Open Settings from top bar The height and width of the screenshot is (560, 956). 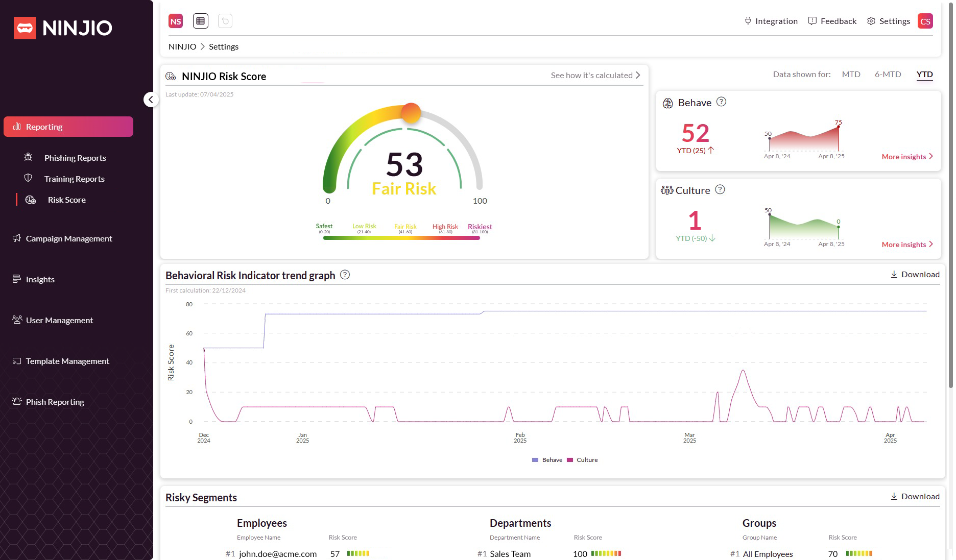point(895,21)
